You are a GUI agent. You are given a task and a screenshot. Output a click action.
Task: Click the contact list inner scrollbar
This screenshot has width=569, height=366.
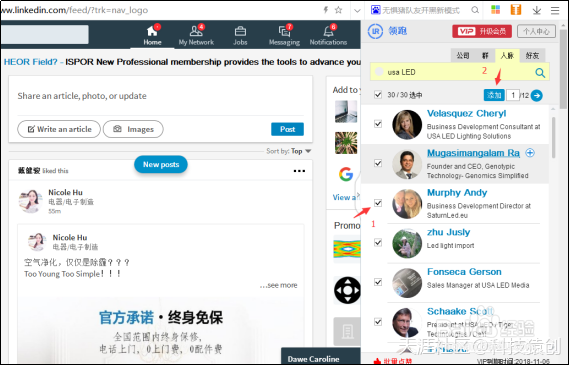[553, 137]
